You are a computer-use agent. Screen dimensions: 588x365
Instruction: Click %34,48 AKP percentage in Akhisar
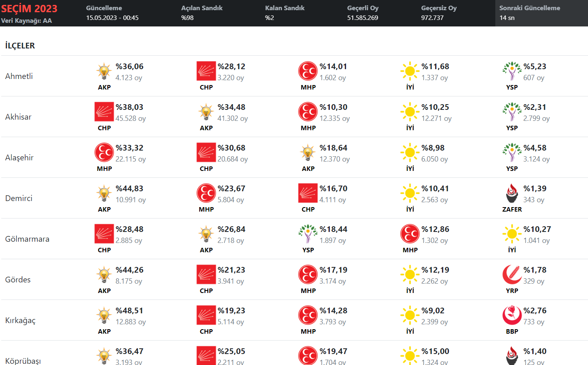tap(231, 107)
